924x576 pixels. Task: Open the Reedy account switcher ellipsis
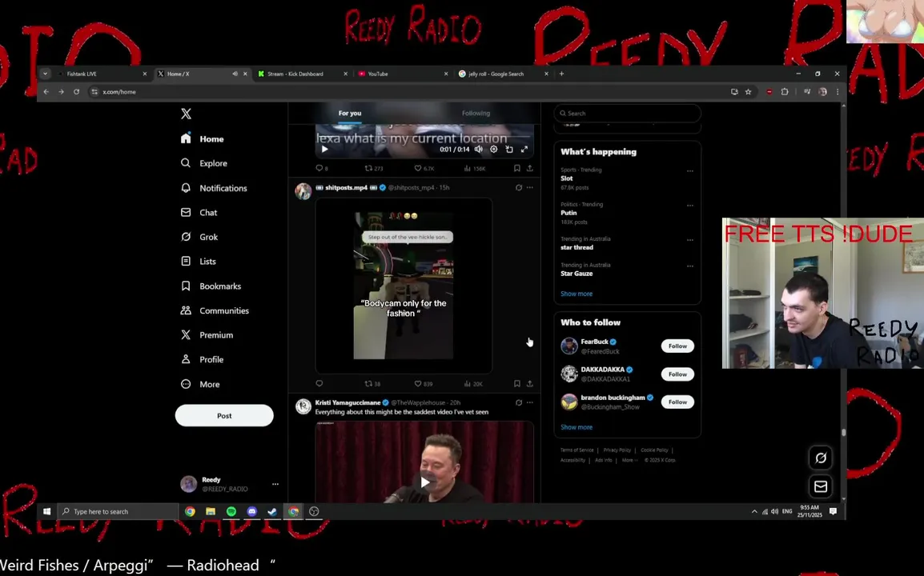pyautogui.click(x=275, y=484)
